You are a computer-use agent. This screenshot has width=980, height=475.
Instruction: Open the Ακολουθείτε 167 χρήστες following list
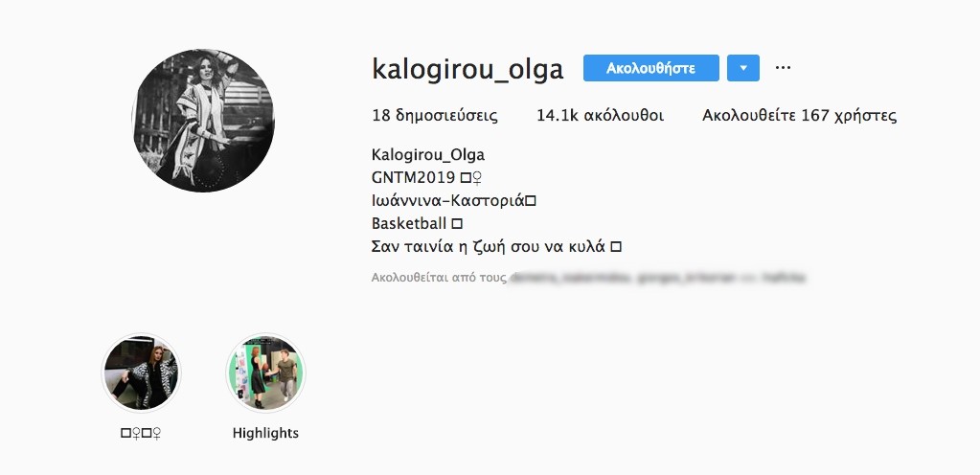pos(799,116)
